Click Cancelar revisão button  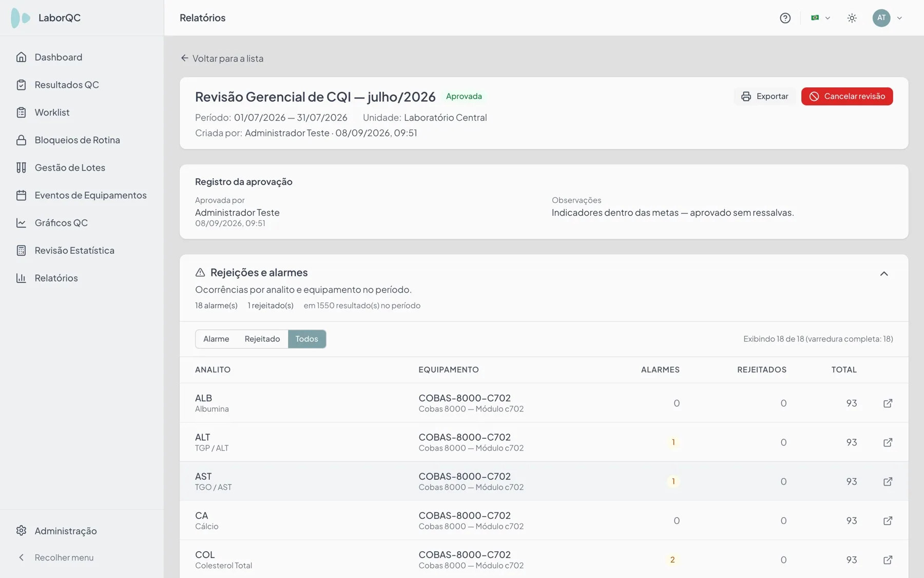pyautogui.click(x=847, y=97)
